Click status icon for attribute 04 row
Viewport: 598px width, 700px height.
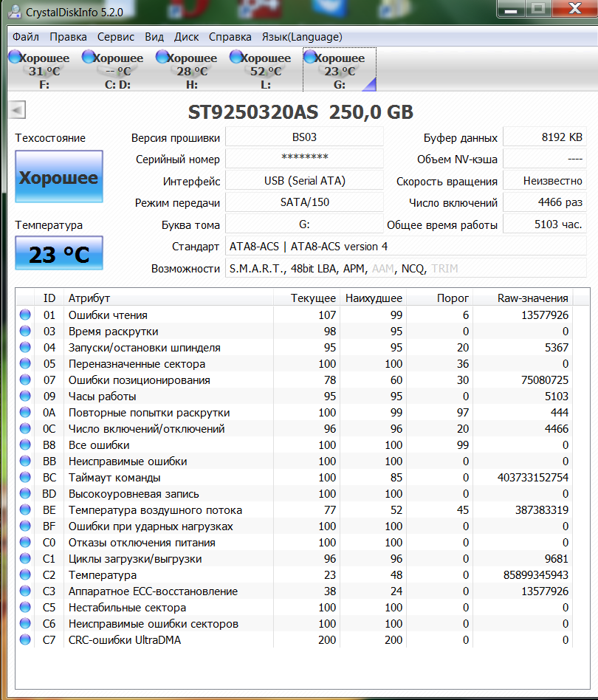[25, 347]
